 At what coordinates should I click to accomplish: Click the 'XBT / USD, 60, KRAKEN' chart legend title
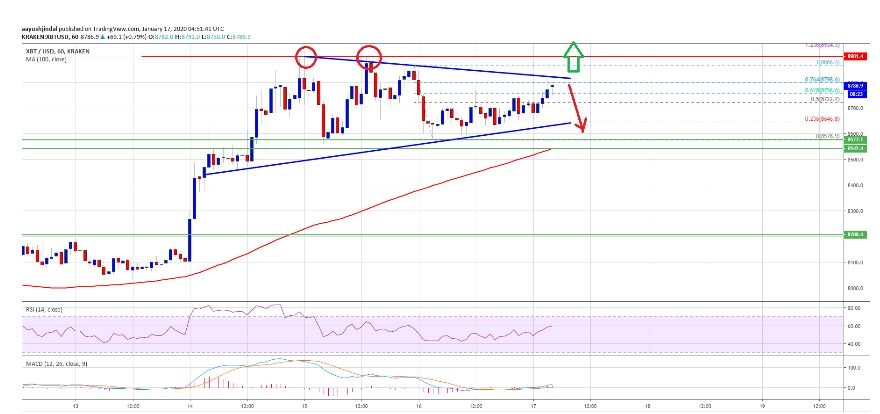(x=57, y=51)
